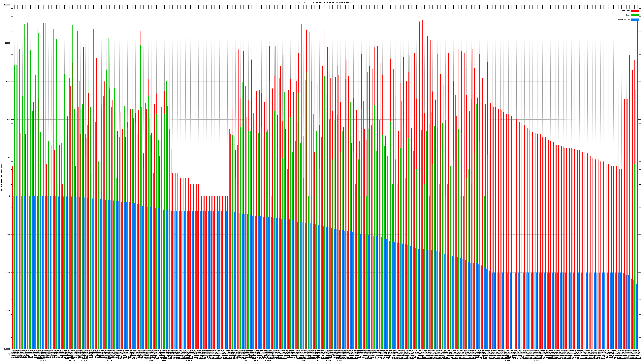Click the 'Message Count or Spam Score' axis label

(1, 177)
